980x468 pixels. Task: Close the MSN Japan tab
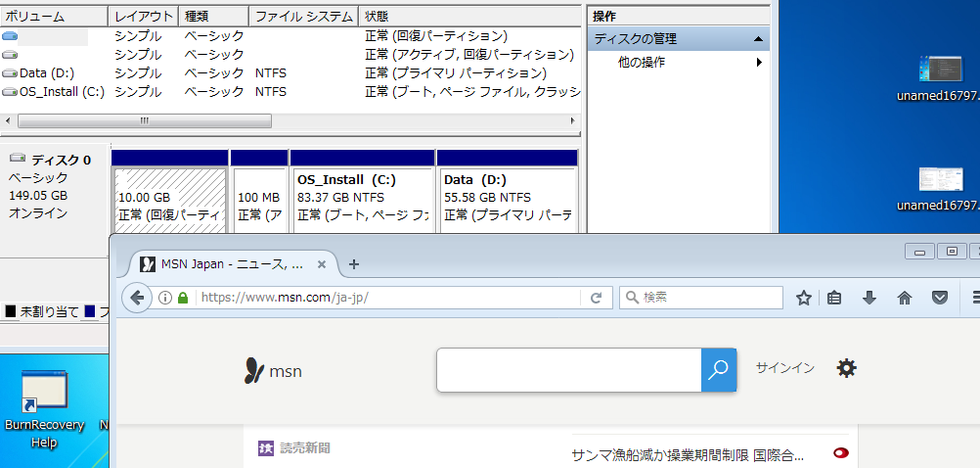click(321, 264)
